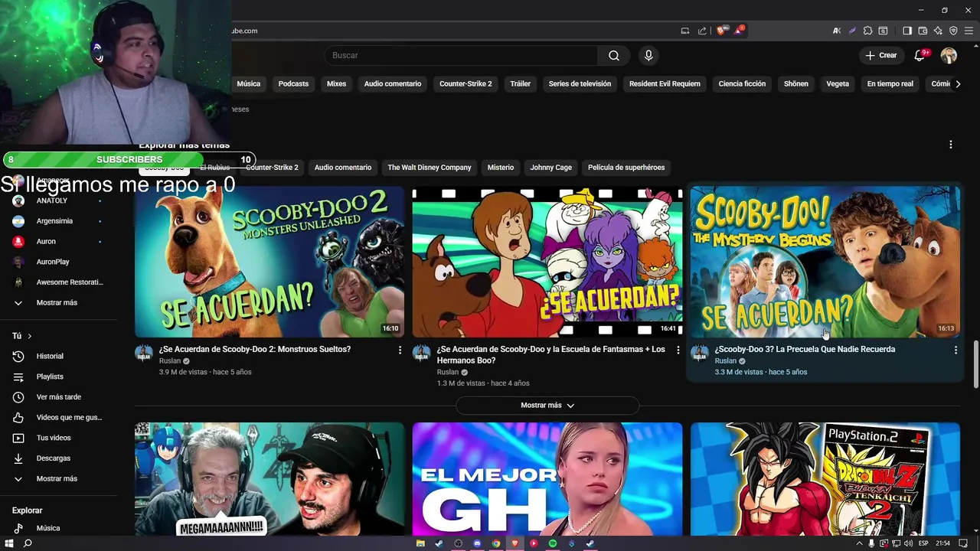Open Ver más tarde in the sidebar
The width and height of the screenshot is (980, 551).
58,396
